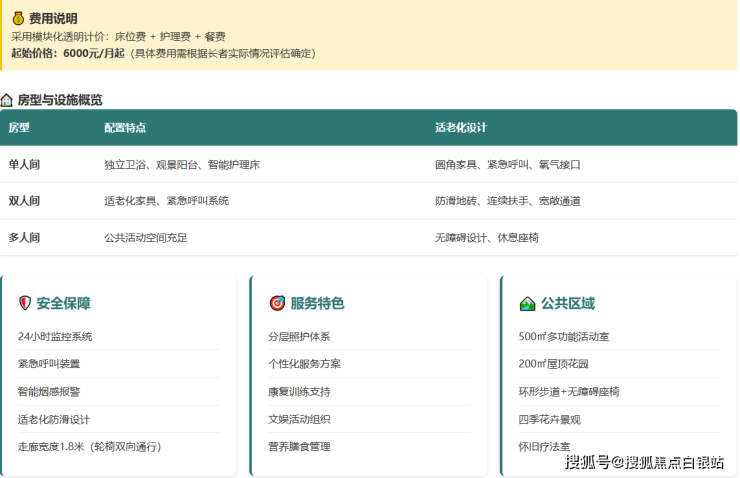Click the target icon beside 服务特色
The width and height of the screenshot is (740, 478).
pos(277,303)
